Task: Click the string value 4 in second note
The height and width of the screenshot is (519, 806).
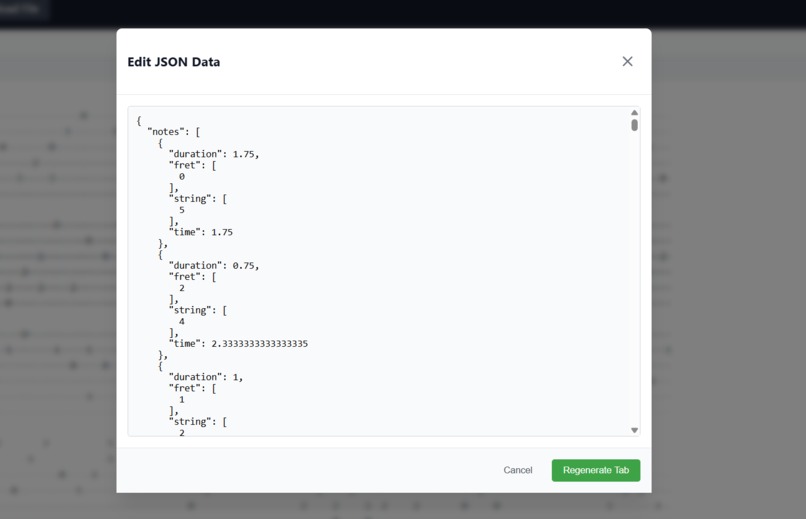Action: pos(182,322)
